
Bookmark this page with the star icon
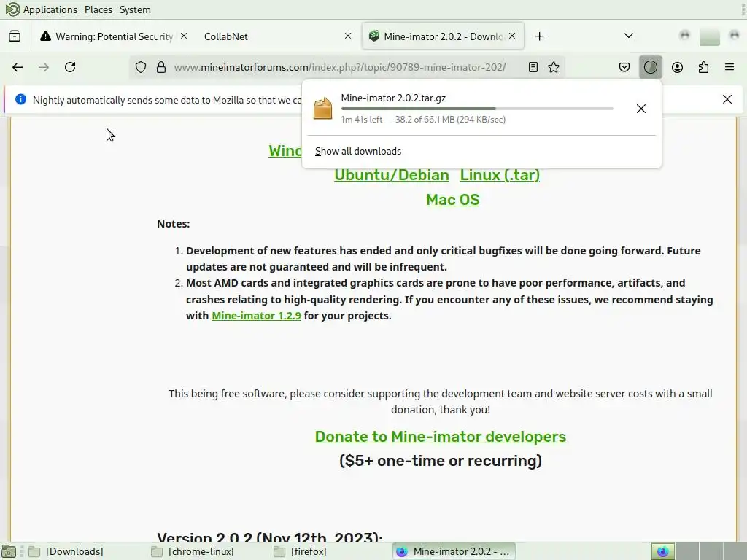554,67
